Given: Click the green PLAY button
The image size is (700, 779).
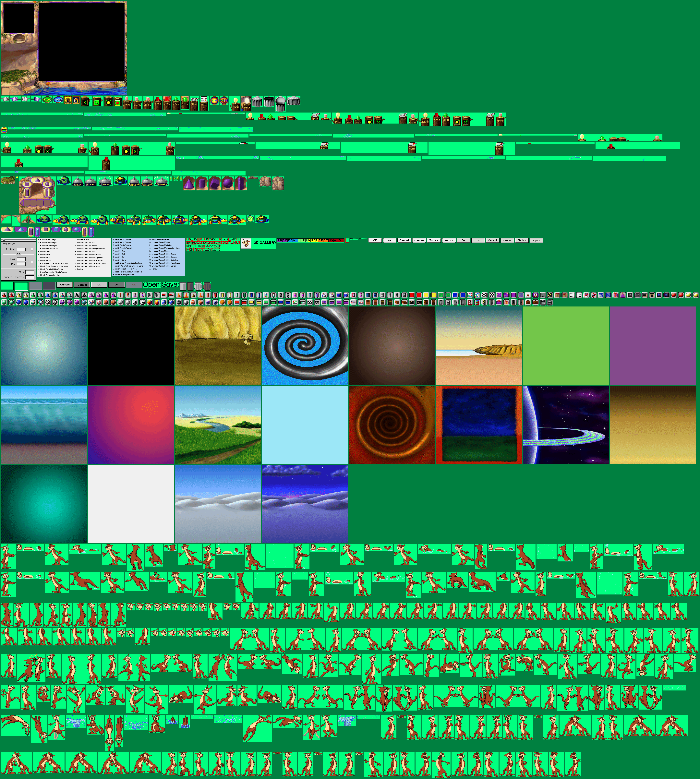Looking at the screenshot, I should [47, 100].
